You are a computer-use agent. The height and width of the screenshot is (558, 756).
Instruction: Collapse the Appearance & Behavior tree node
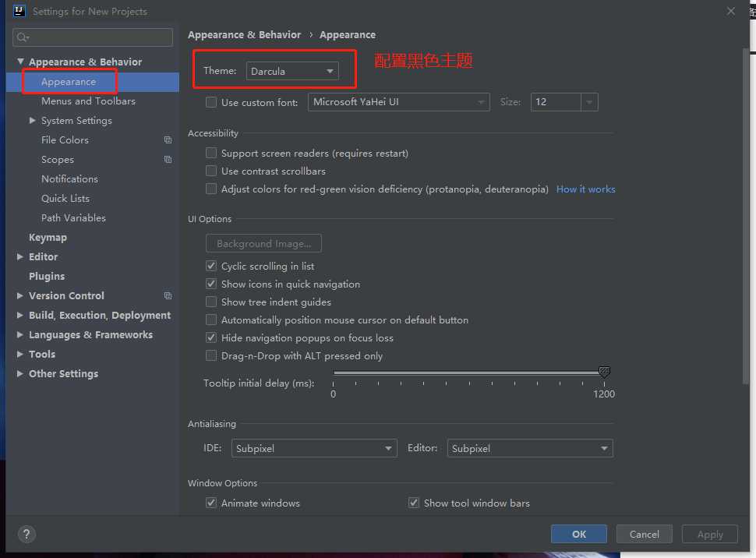(20, 62)
